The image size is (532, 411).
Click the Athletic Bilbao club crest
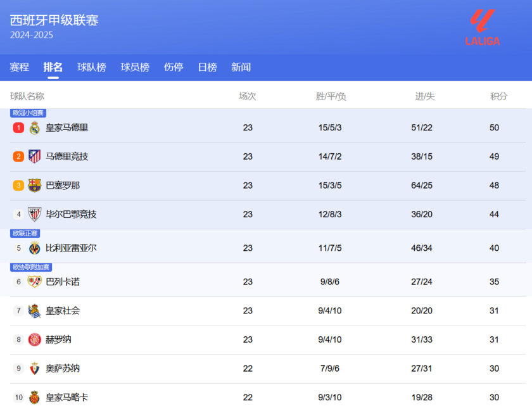[x=34, y=214]
